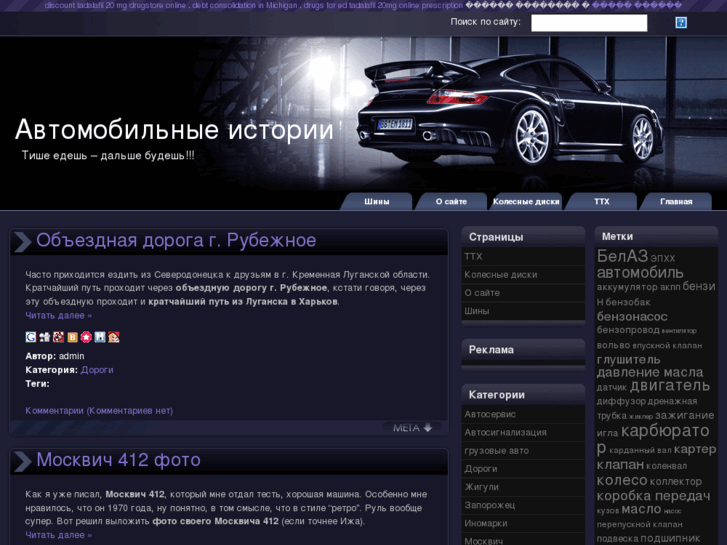Click the двигатель tag
This screenshot has height=545, width=727.
(670, 386)
